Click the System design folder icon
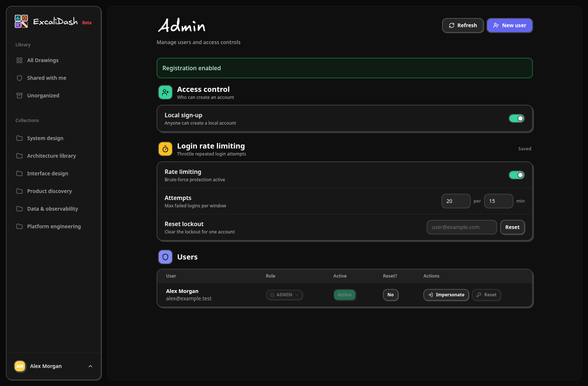588x386 pixels. pos(19,138)
